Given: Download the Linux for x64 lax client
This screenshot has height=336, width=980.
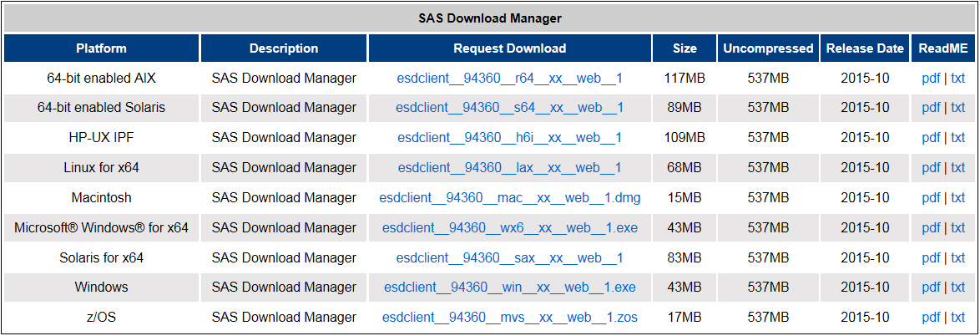Looking at the screenshot, I should coord(509,168).
